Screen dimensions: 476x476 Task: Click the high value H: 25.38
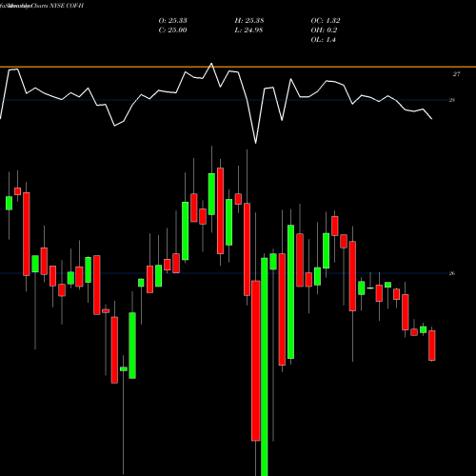[249, 21]
